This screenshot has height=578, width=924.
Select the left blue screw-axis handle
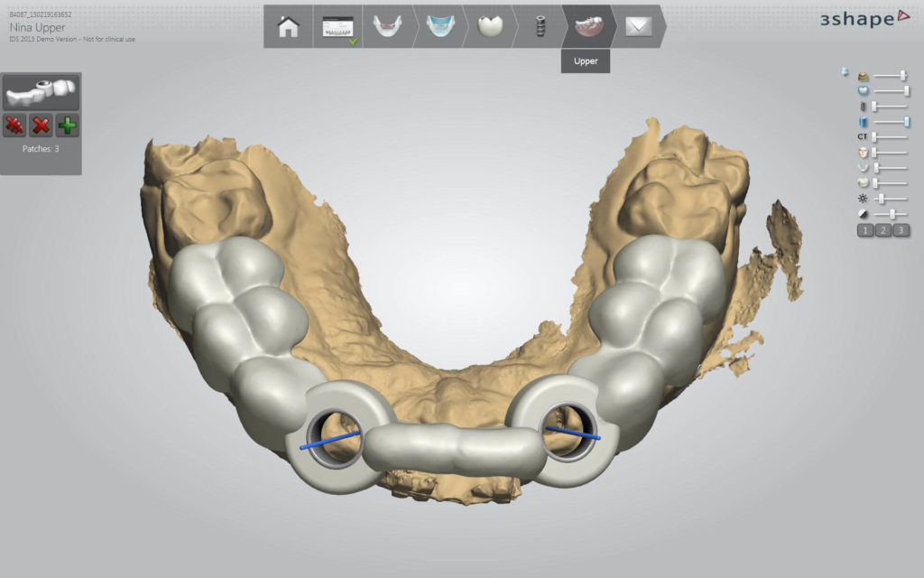[x=330, y=441]
